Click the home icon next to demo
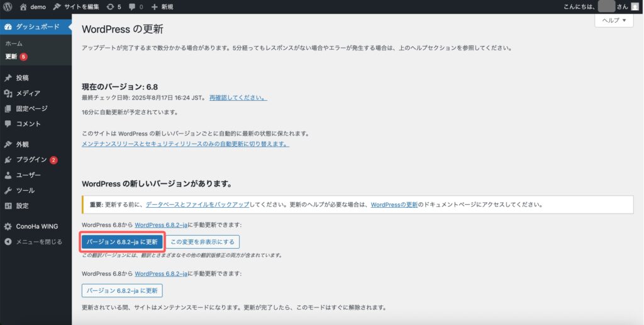The image size is (644, 325). [23, 6]
